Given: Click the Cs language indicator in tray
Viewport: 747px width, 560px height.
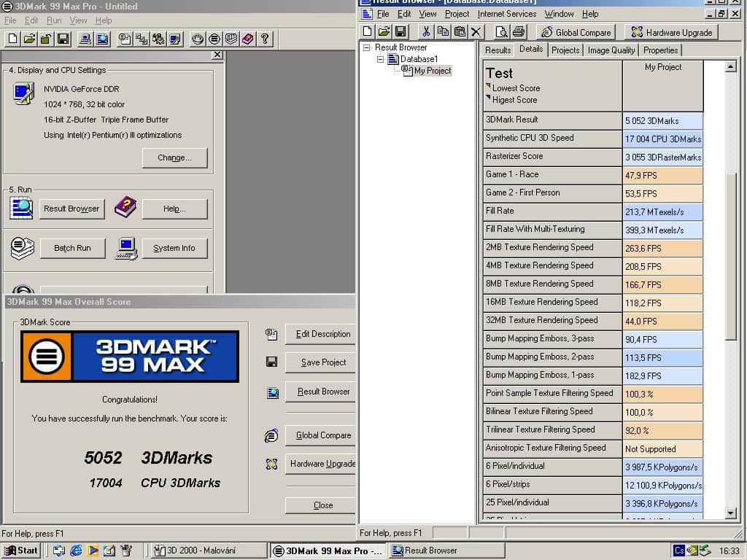Looking at the screenshot, I should [679, 551].
